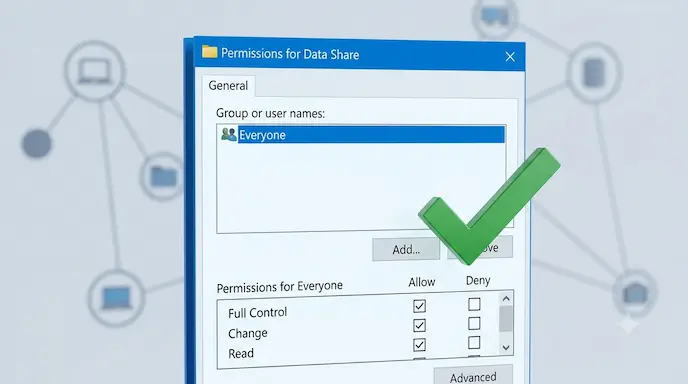This screenshot has height=384, width=688.
Task: Click the folder icon in the title bar
Action: pos(209,52)
